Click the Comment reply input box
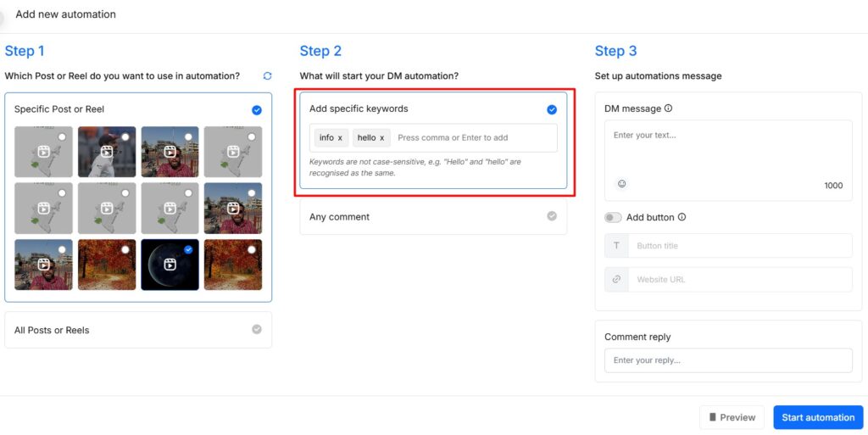 click(x=728, y=360)
